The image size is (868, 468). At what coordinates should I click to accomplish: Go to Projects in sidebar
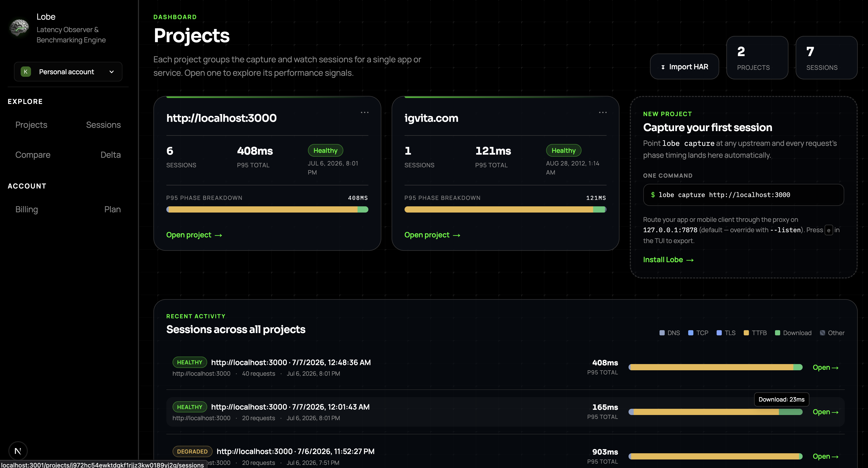(31, 125)
